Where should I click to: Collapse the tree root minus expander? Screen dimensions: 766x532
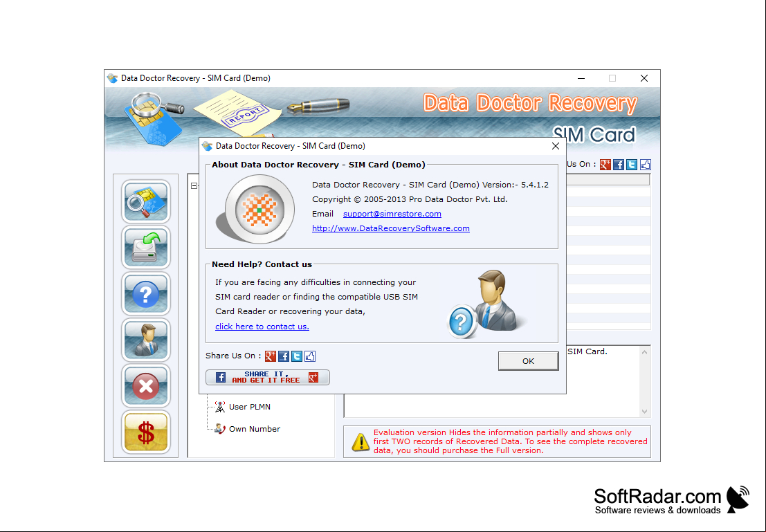[194, 185]
